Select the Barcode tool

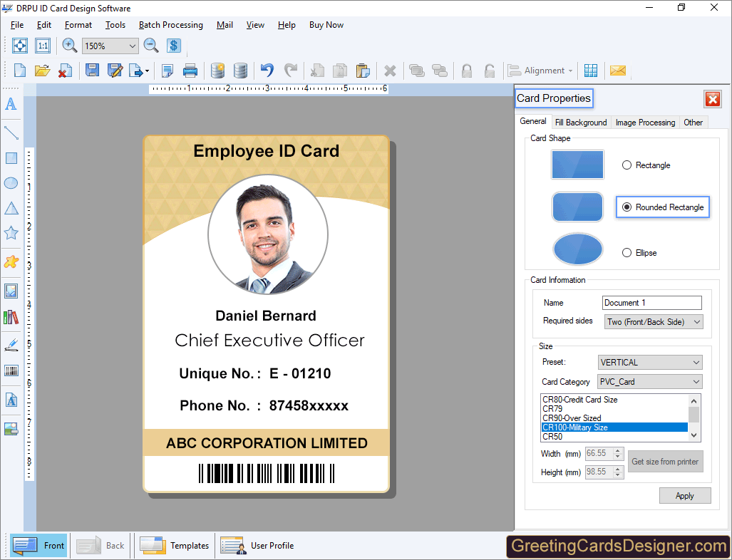pyautogui.click(x=11, y=370)
